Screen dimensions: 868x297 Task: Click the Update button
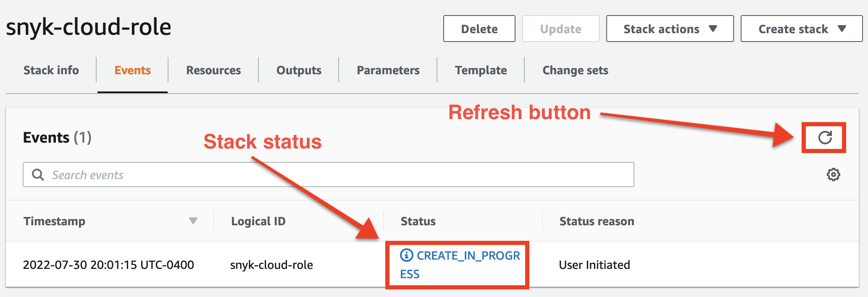560,29
